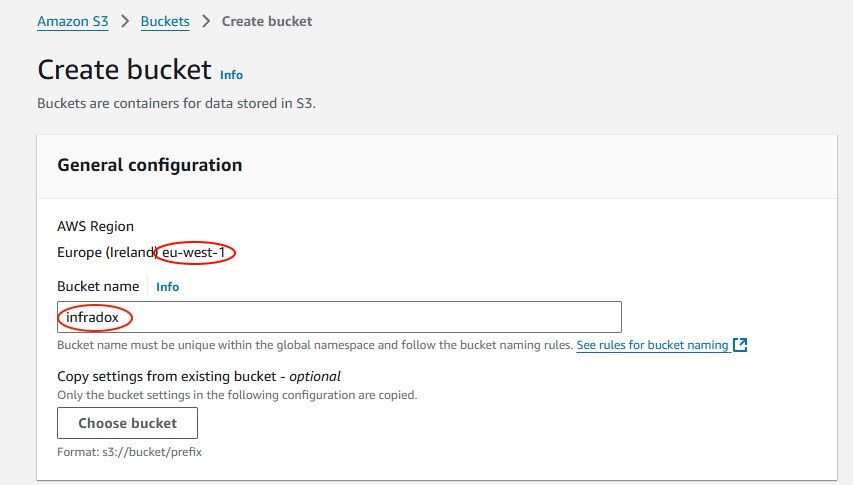Focus the Bucket name field containing infradox
The image size is (853, 485).
tap(339, 317)
